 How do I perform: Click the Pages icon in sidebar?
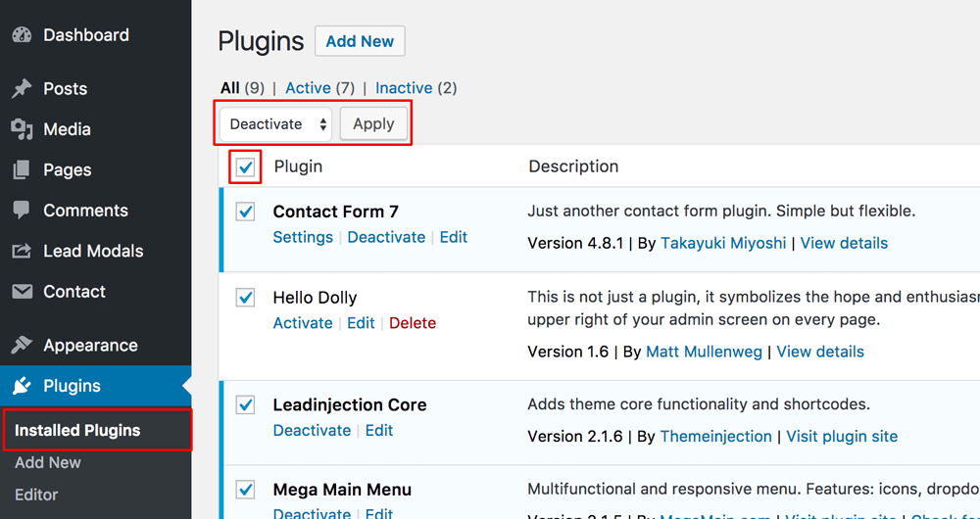[x=22, y=169]
